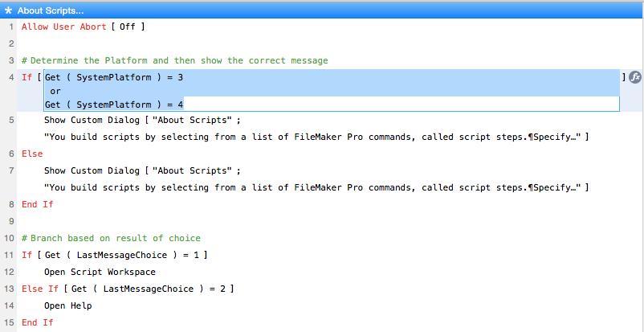
Task: Open the fx calculation editor button
Action: (x=634, y=77)
